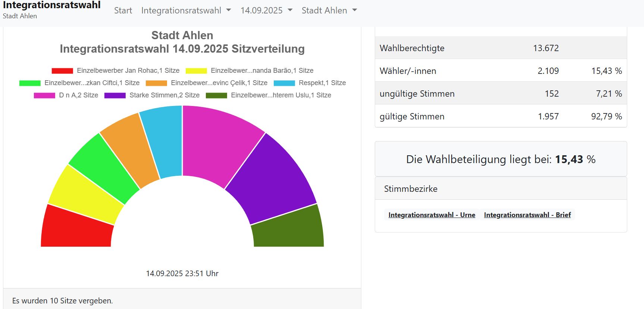This screenshot has height=309, width=644.
Task: Open the Integrationsratswahl dropdown menu
Action: click(186, 10)
